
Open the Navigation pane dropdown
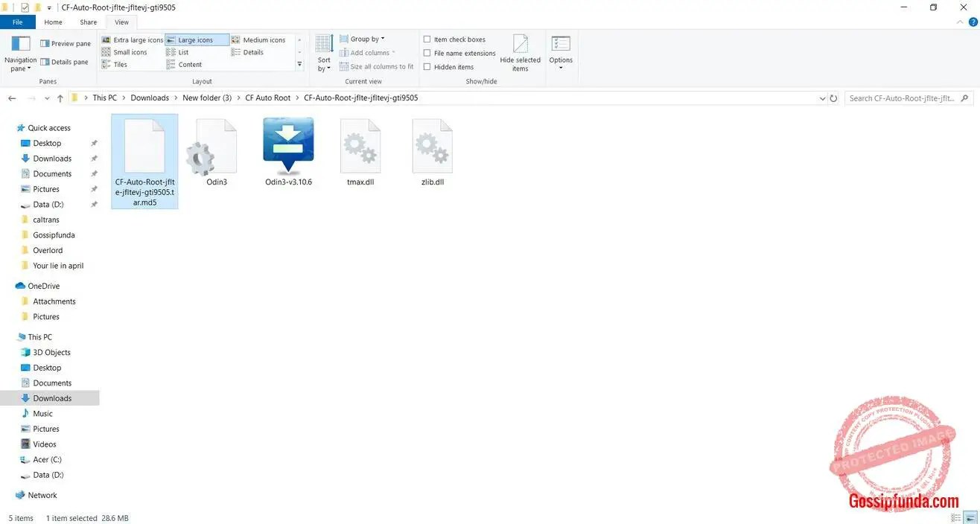point(20,53)
